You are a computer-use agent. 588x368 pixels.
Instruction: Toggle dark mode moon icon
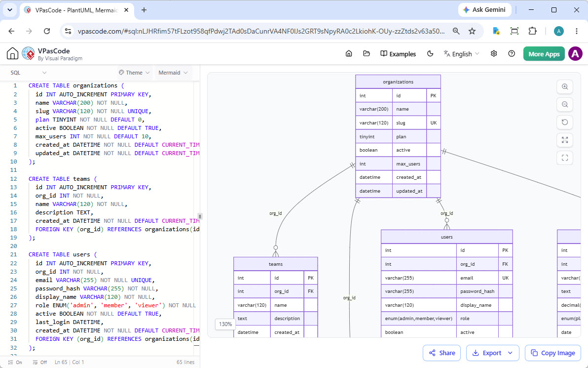point(430,54)
